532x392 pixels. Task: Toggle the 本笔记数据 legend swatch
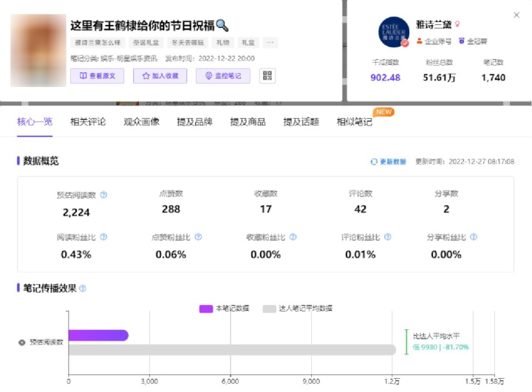pos(206,309)
